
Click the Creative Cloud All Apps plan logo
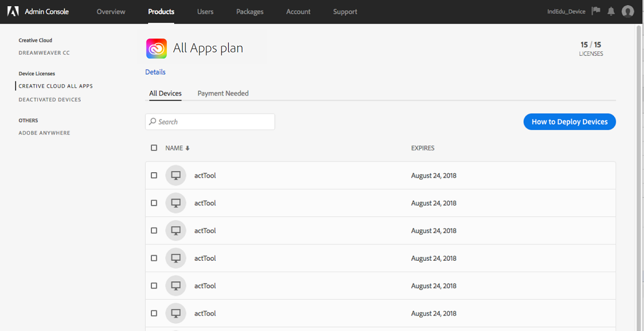[x=156, y=48]
